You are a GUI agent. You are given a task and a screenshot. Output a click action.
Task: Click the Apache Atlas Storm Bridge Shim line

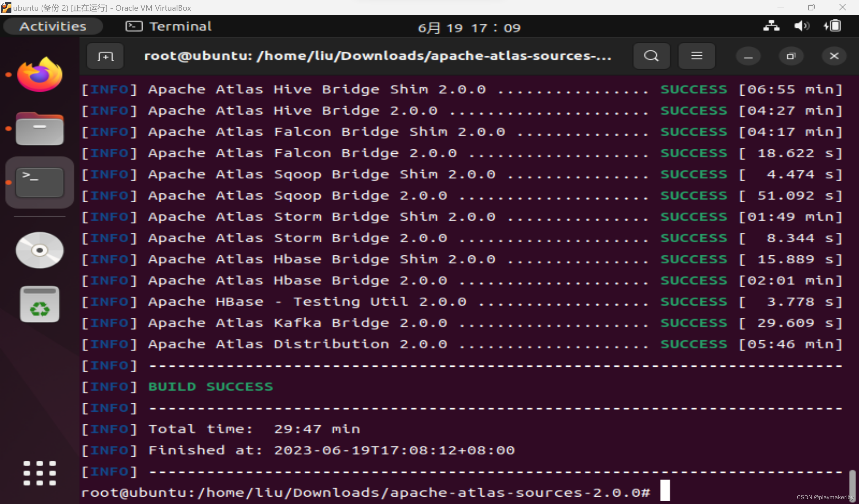[462, 217]
